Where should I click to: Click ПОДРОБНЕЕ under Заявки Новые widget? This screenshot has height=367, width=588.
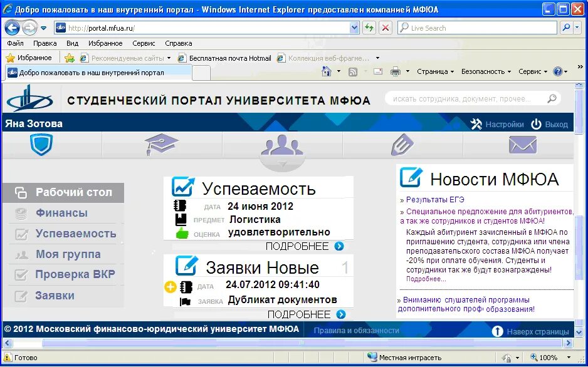point(307,314)
